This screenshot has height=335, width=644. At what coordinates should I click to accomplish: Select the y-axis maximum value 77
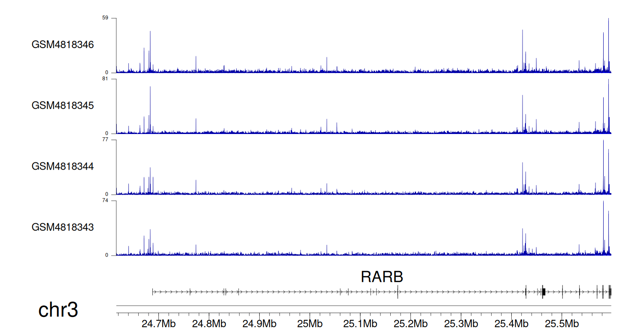(105, 140)
